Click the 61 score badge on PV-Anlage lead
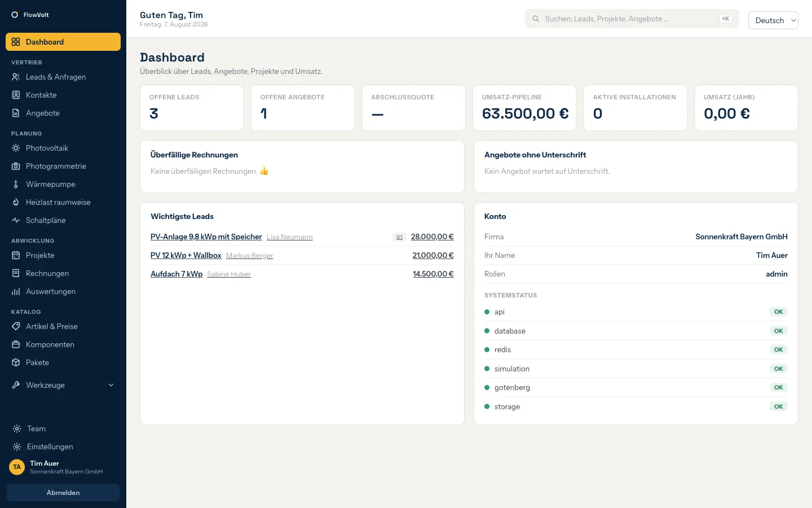The width and height of the screenshot is (812, 508). (x=399, y=237)
